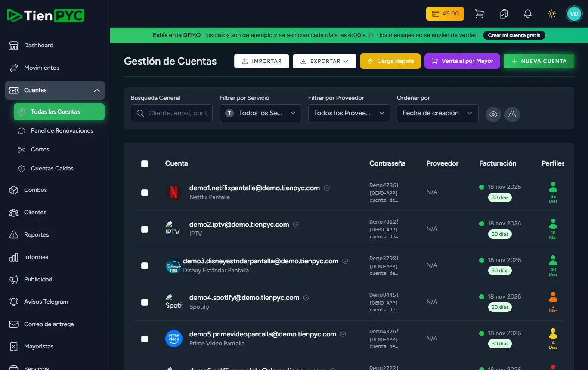Tick the checkbox for demo2.iptv account
Viewport: 588px width, 370px height.
[145, 229]
